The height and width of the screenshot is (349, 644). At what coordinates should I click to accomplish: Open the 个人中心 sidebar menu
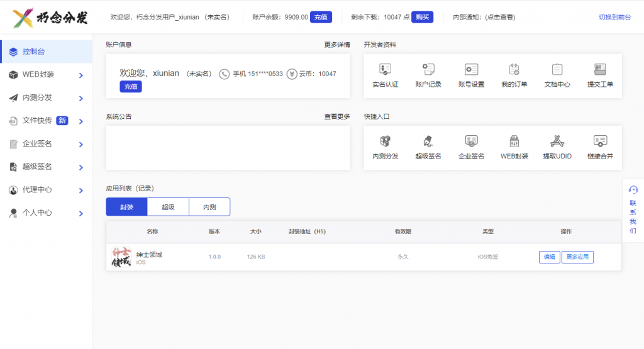(46, 213)
